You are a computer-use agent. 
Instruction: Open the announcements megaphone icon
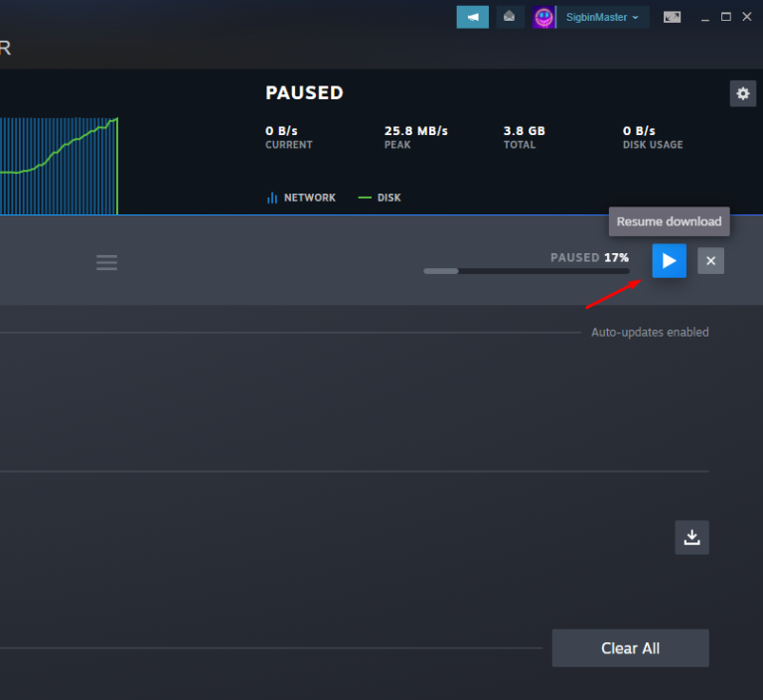(x=472, y=18)
